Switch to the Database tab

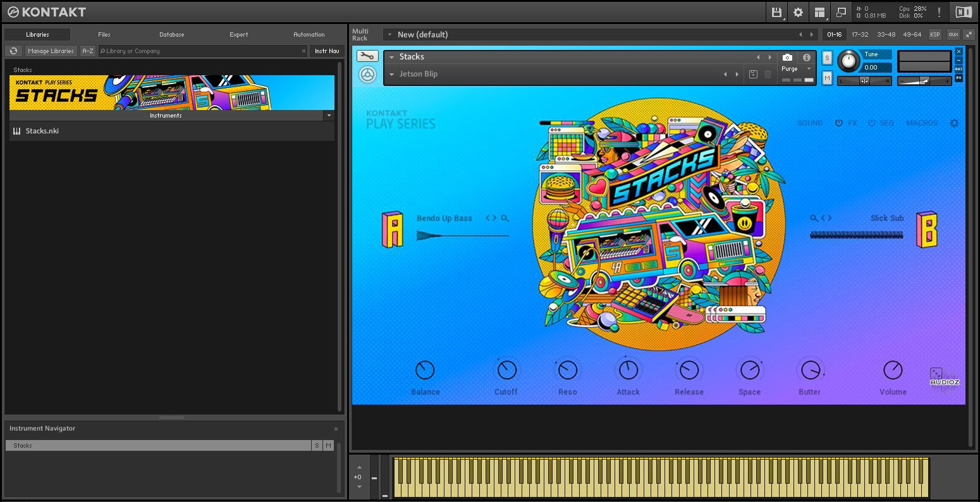(x=172, y=35)
